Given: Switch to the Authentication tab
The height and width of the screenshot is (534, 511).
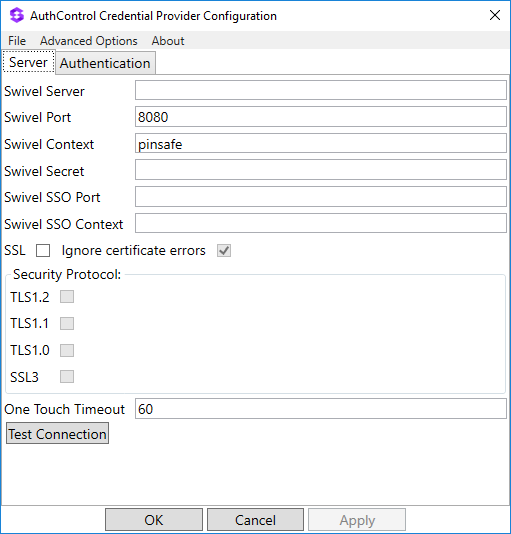Looking at the screenshot, I should point(105,63).
